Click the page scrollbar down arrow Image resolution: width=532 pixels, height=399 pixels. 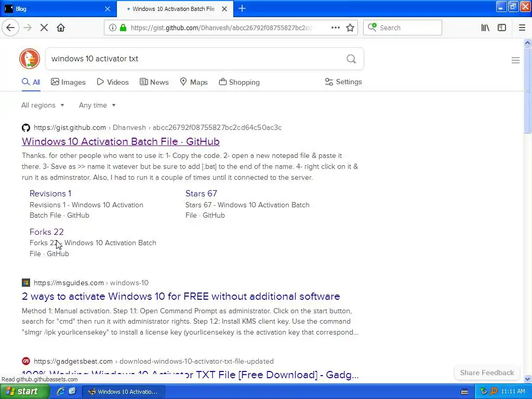[527, 379]
